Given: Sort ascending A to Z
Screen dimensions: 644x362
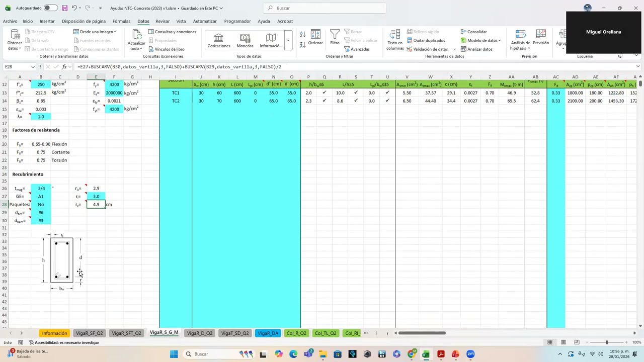Looking at the screenshot, I should [302, 34].
